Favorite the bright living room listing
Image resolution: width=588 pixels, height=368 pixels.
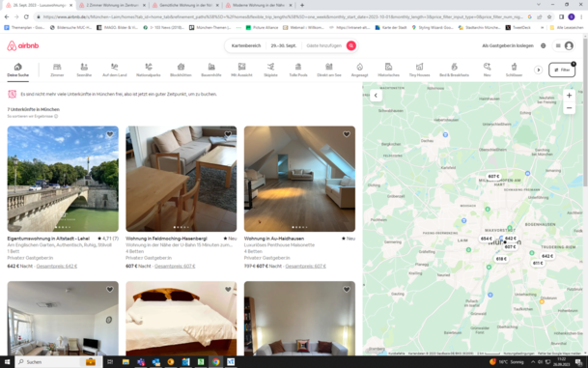point(110,289)
